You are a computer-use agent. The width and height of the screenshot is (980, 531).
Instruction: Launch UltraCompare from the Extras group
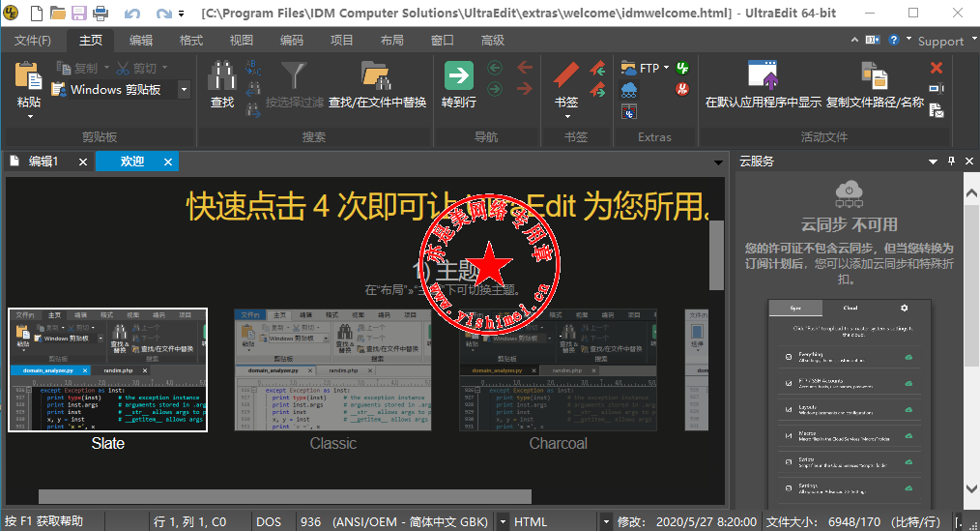[x=629, y=112]
